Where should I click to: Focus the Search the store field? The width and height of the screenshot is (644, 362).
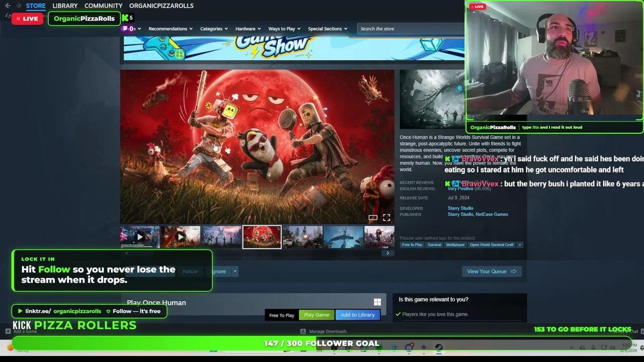411,29
